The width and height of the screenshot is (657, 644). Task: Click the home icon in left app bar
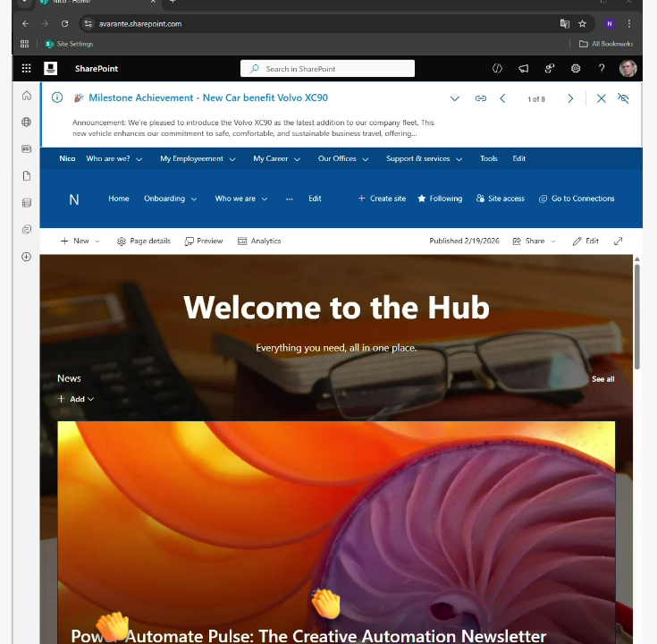coord(27,96)
